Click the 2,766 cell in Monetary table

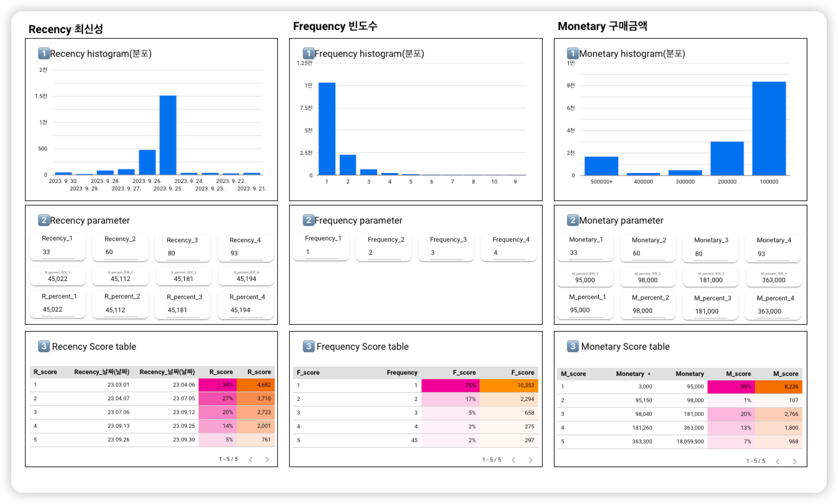pos(779,414)
